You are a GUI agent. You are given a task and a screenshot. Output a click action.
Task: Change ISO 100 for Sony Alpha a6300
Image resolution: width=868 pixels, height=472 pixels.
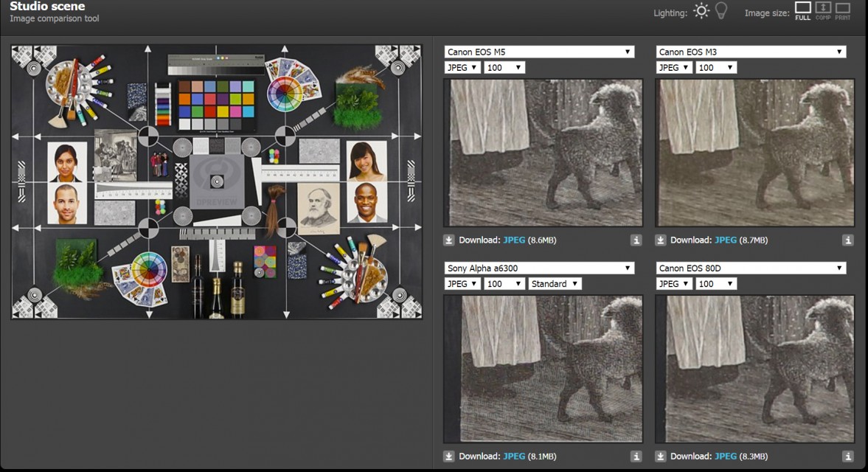pos(504,284)
